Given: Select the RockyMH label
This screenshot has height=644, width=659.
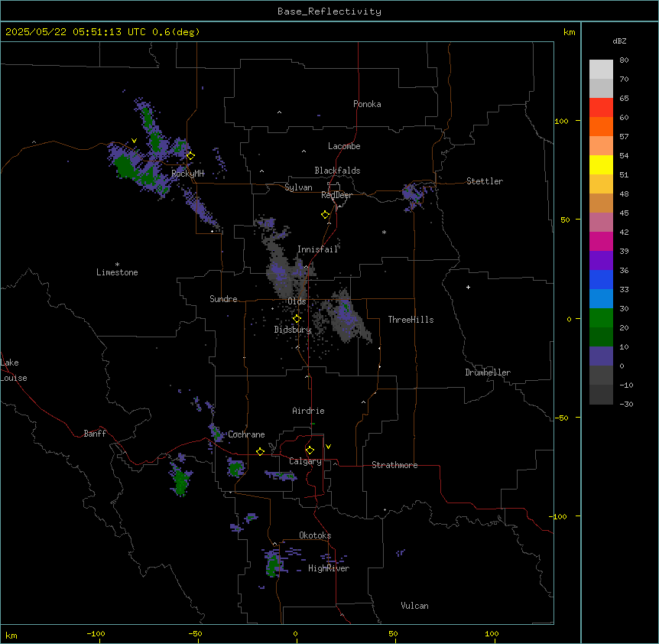Looking at the screenshot, I should [187, 173].
